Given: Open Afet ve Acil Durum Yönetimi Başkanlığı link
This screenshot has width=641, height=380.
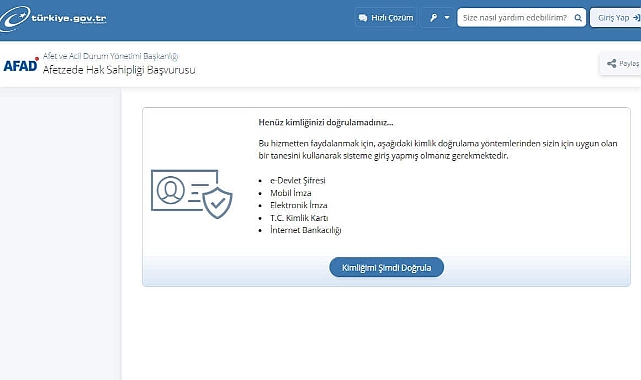Looking at the screenshot, I should point(110,56).
